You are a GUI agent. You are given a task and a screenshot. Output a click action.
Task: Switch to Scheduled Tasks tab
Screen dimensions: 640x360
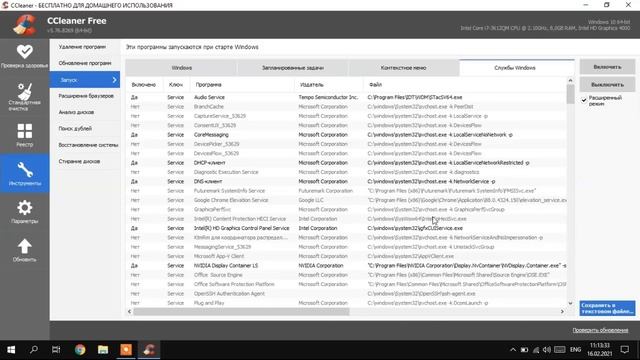pyautogui.click(x=293, y=68)
